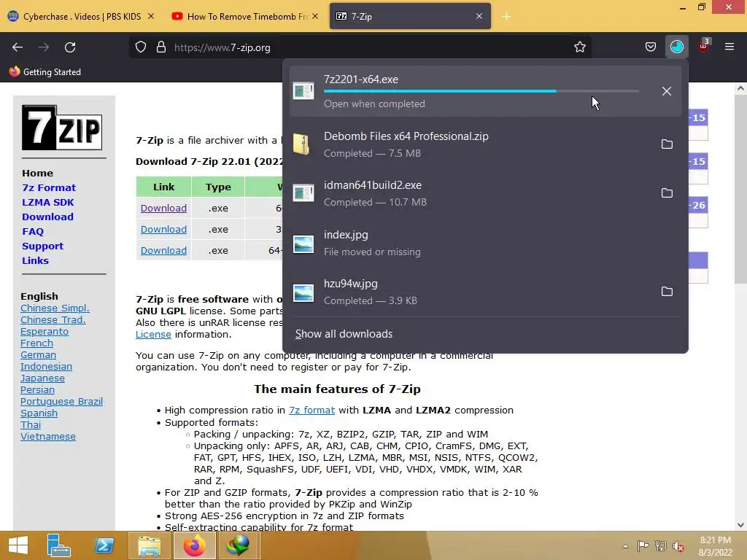Click the 7z2201-x64.exe file icon

point(303,90)
